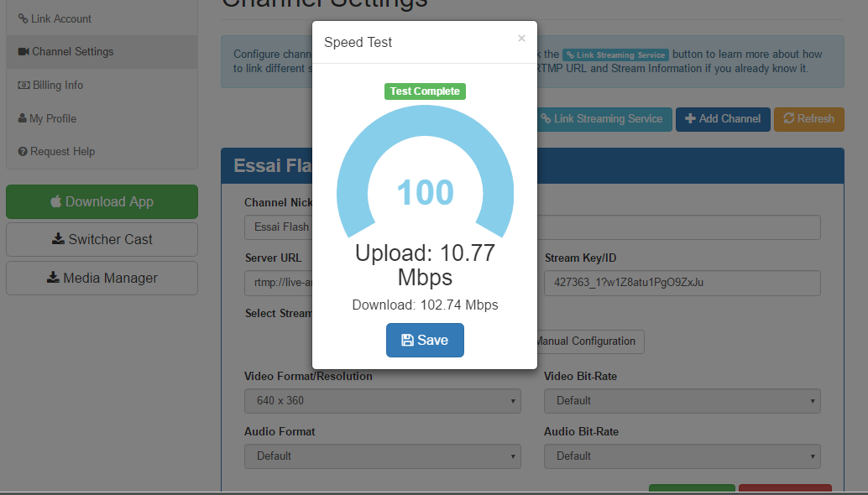868x495 pixels.
Task: Click the Test Complete badge
Action: pos(425,91)
